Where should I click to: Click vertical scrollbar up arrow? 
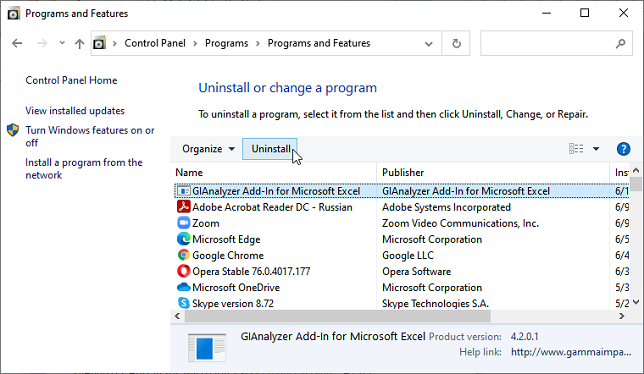[x=636, y=170]
